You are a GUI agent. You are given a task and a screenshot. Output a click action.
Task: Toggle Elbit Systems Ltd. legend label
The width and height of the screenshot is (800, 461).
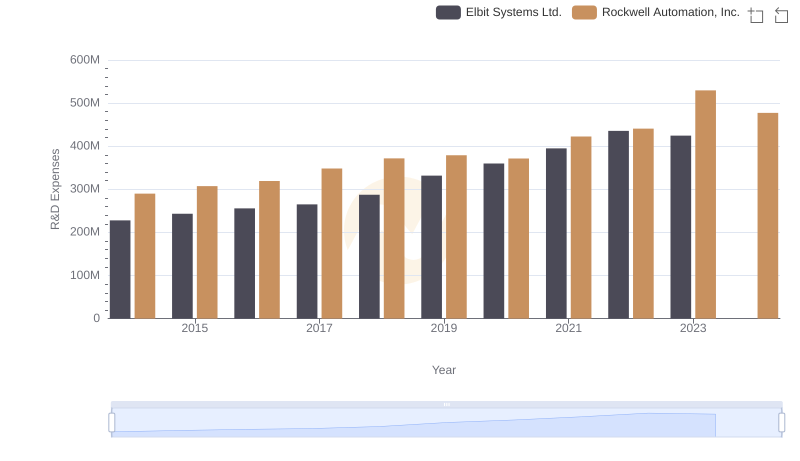513,12
